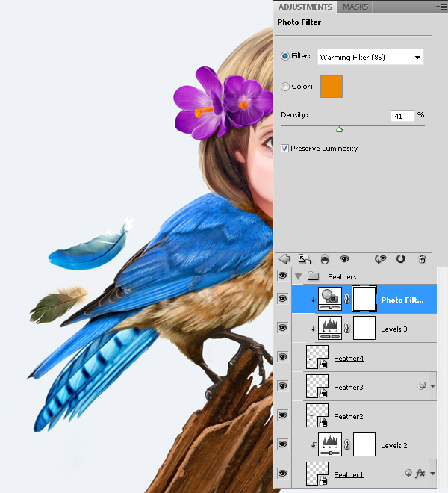Click the clip to layer icon
Viewport: 448px width, 493px height.
coord(325,259)
